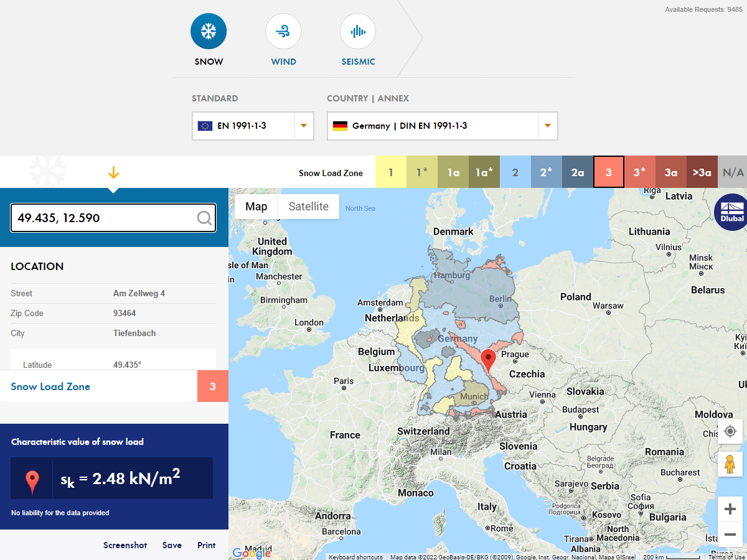Activate the N/A snow zone filter
This screenshot has height=560, width=747.
tap(733, 172)
